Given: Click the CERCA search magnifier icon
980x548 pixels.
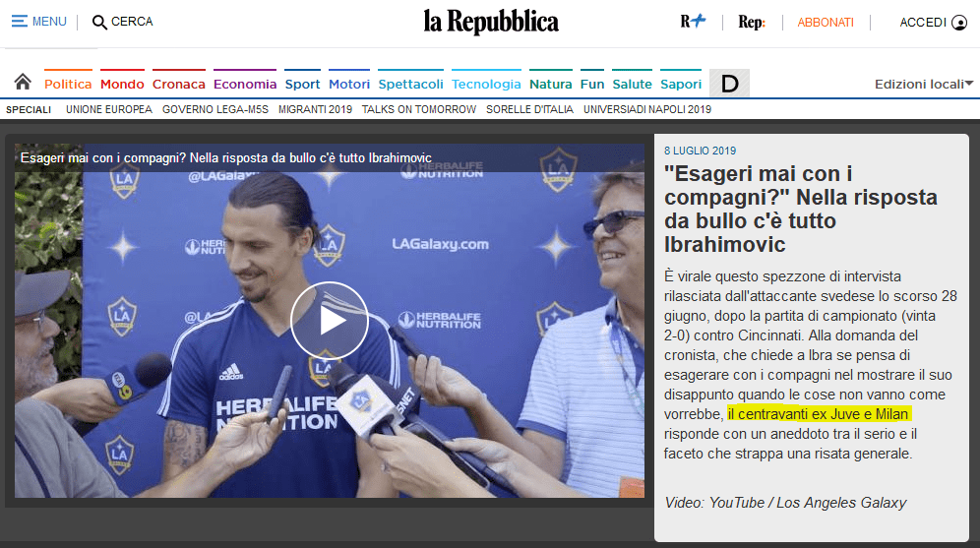Looking at the screenshot, I should 99,22.
